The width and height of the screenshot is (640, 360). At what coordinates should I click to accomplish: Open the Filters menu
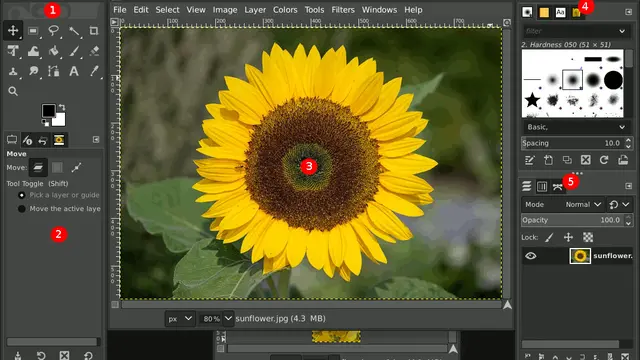click(x=343, y=10)
